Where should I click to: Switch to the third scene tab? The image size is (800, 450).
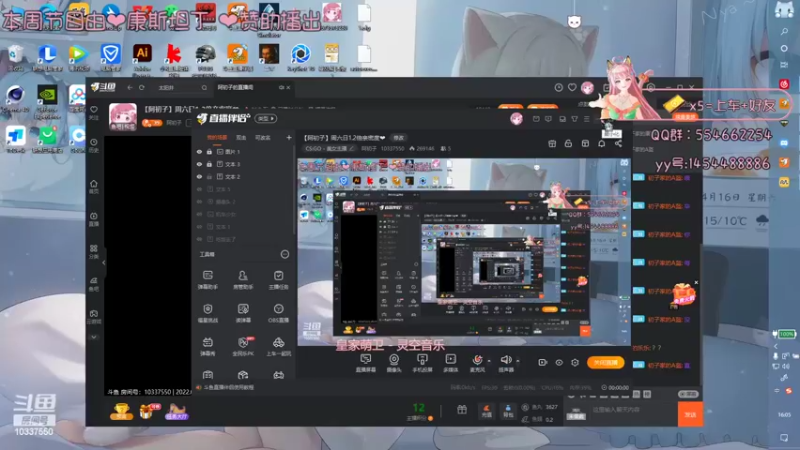pyautogui.click(x=263, y=138)
